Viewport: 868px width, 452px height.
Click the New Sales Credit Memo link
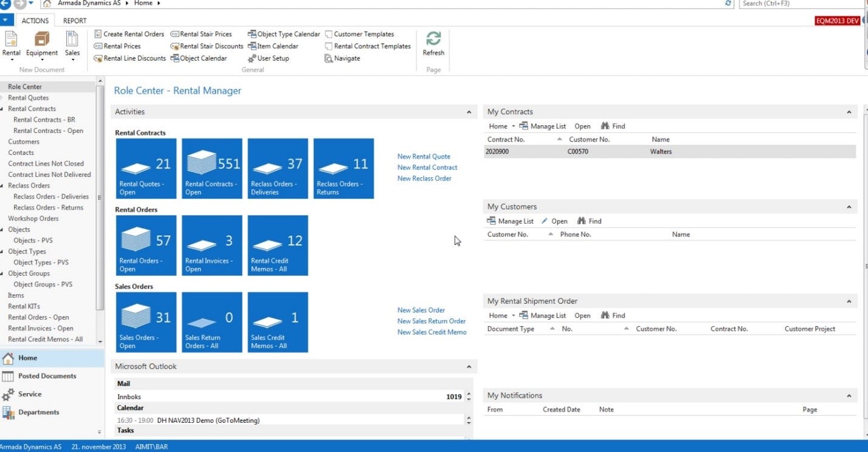[x=432, y=332]
